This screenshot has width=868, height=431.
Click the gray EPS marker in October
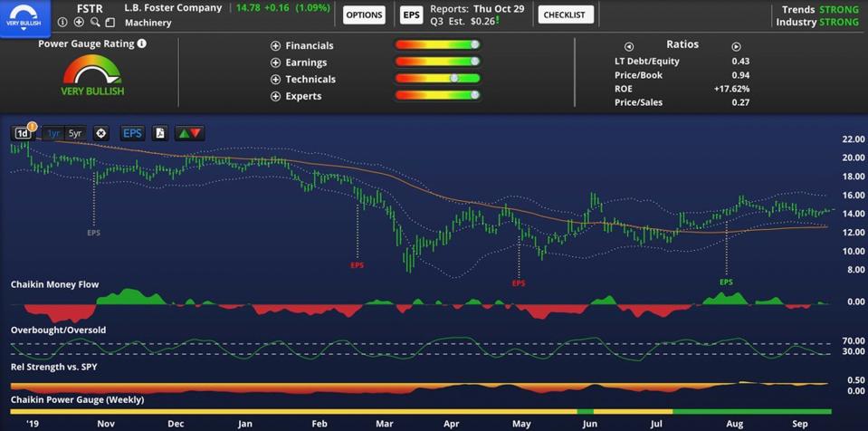pos(93,233)
